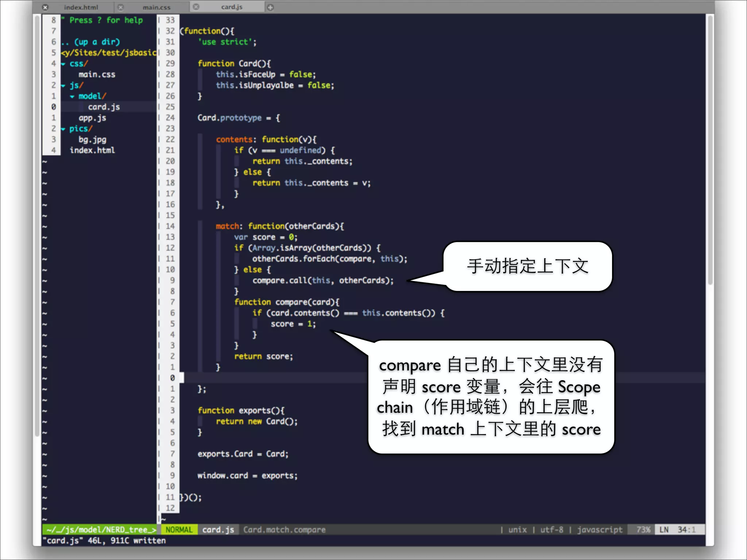
Task: Click the NERD_tree path in status line
Action: (101, 530)
